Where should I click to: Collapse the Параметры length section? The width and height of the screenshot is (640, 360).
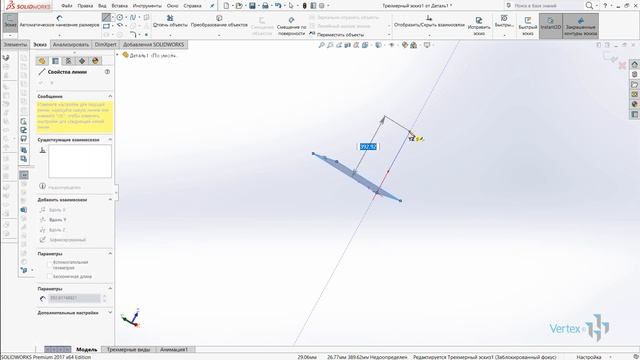click(x=110, y=289)
